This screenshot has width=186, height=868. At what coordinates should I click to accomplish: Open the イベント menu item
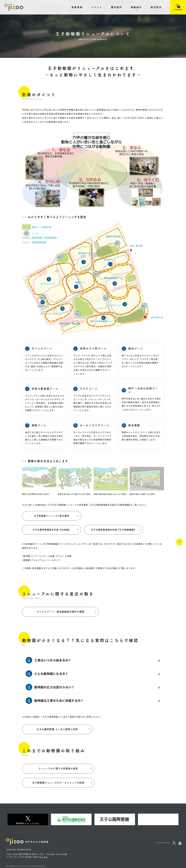(96, 7)
